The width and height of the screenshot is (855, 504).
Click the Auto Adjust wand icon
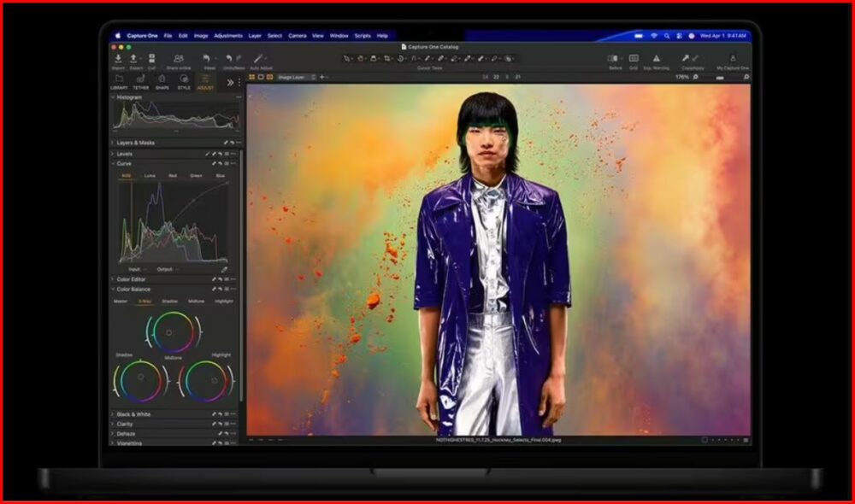258,58
